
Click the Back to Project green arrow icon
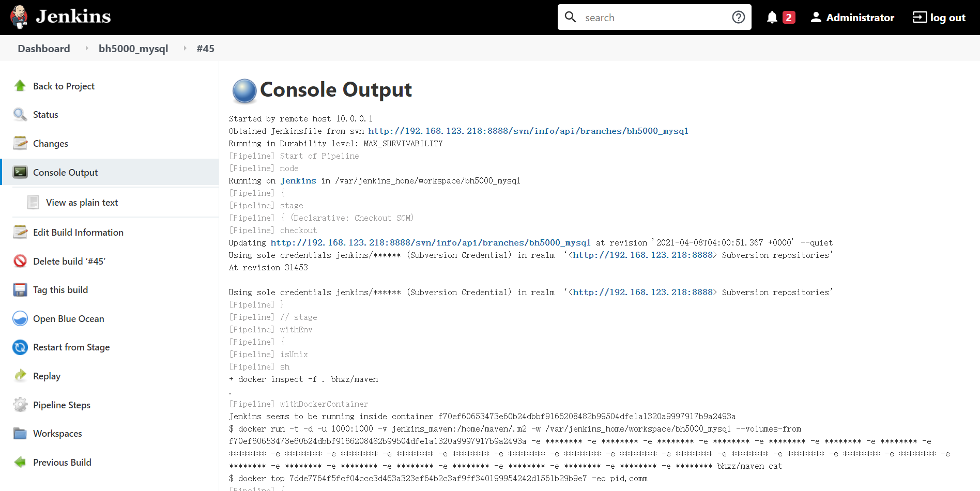point(20,86)
